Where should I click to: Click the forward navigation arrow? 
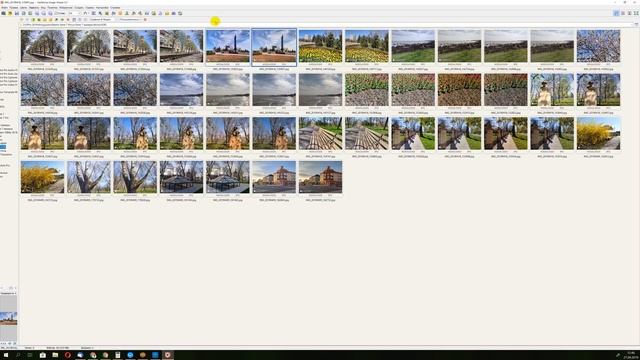click(27, 20)
